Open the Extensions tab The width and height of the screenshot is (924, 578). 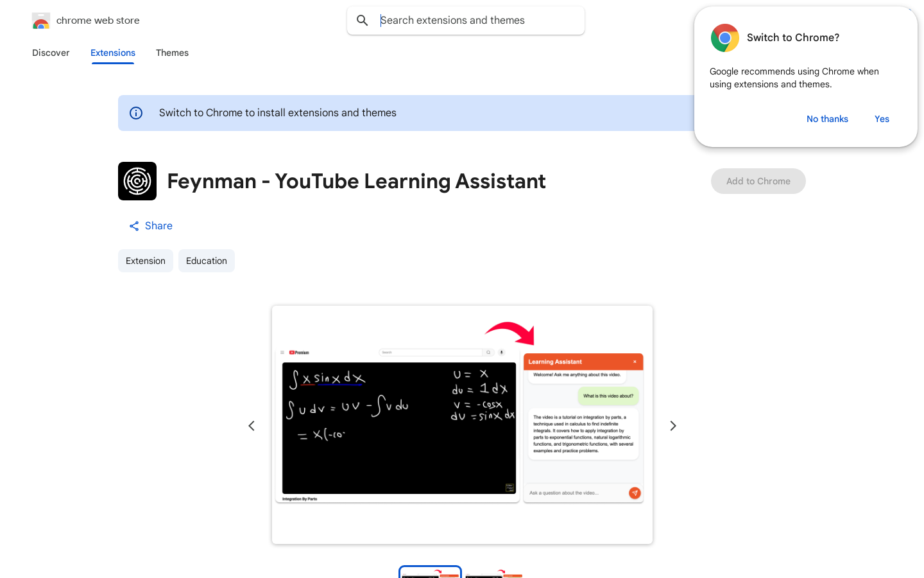(x=113, y=53)
